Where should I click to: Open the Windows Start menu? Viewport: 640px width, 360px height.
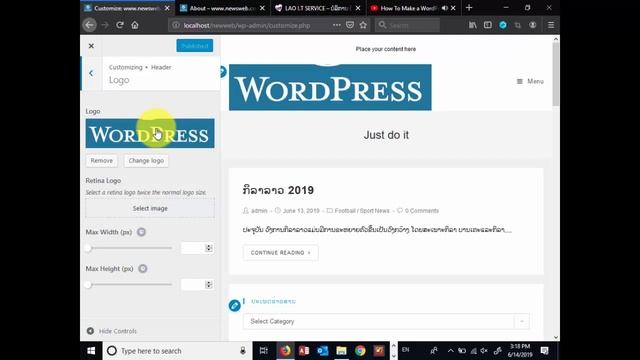91,351
